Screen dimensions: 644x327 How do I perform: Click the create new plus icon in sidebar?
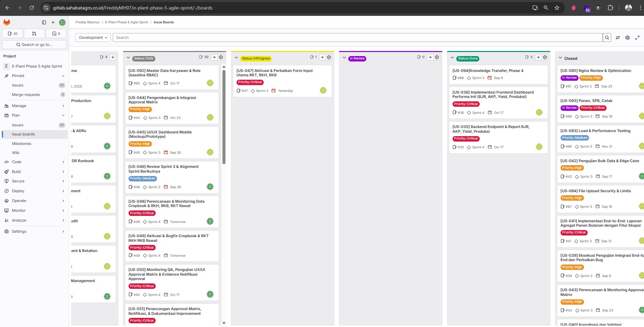tap(53, 22)
